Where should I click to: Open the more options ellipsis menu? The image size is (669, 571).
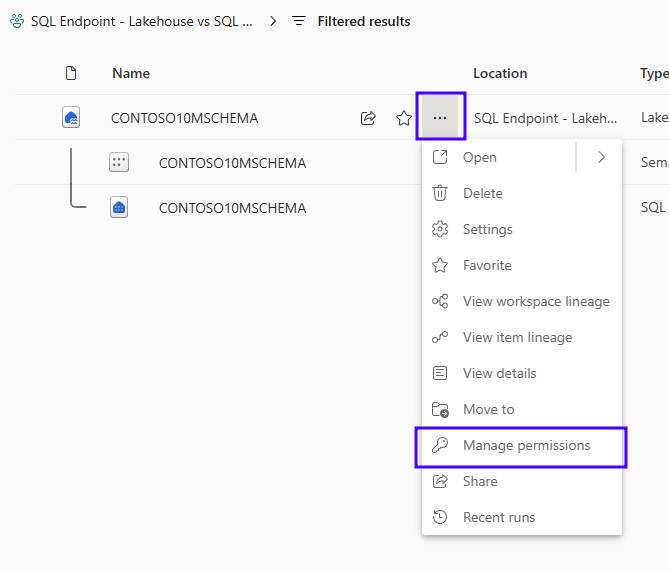pyautogui.click(x=440, y=118)
